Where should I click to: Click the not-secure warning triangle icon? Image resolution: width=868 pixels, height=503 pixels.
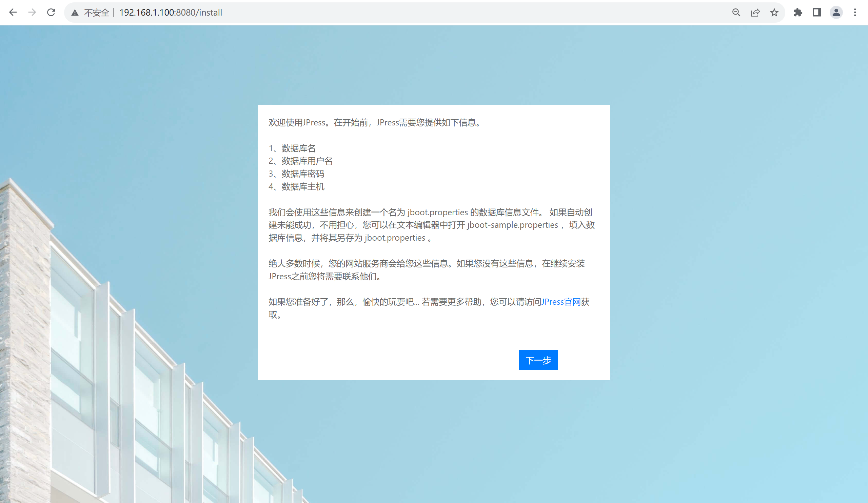point(75,13)
